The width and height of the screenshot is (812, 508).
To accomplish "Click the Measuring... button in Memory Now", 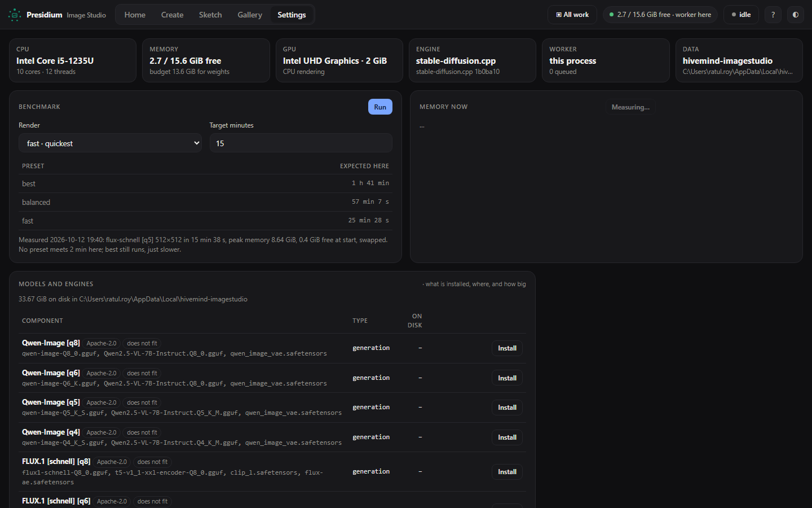I will [630, 107].
